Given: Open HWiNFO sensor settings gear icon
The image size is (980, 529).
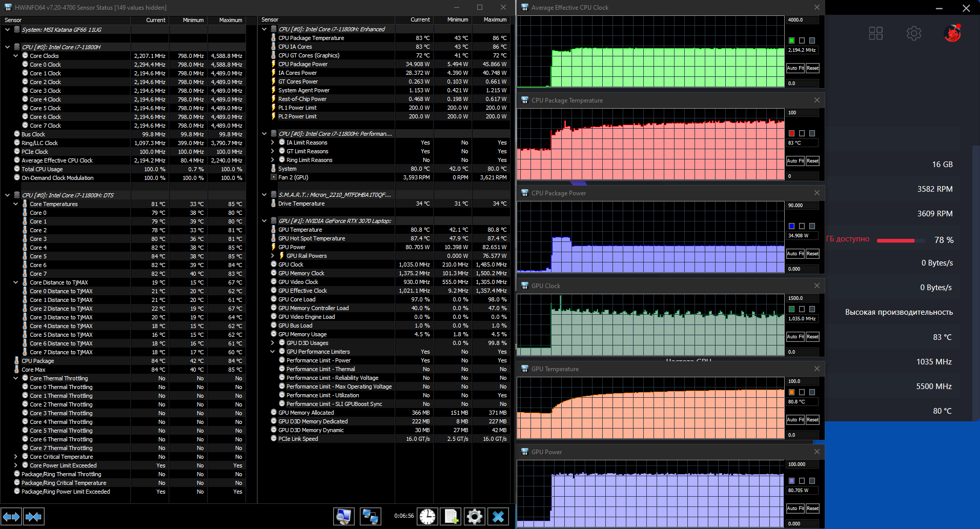Looking at the screenshot, I should [475, 516].
